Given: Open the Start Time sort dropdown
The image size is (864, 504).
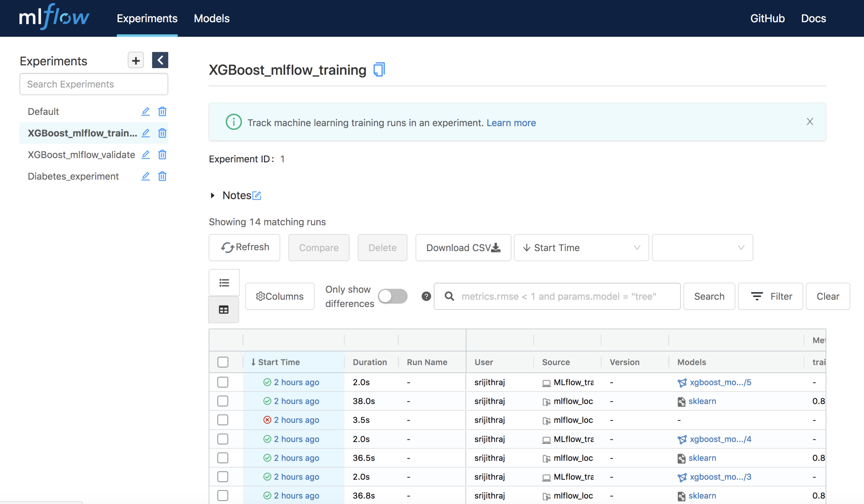Looking at the screenshot, I should click(x=581, y=248).
